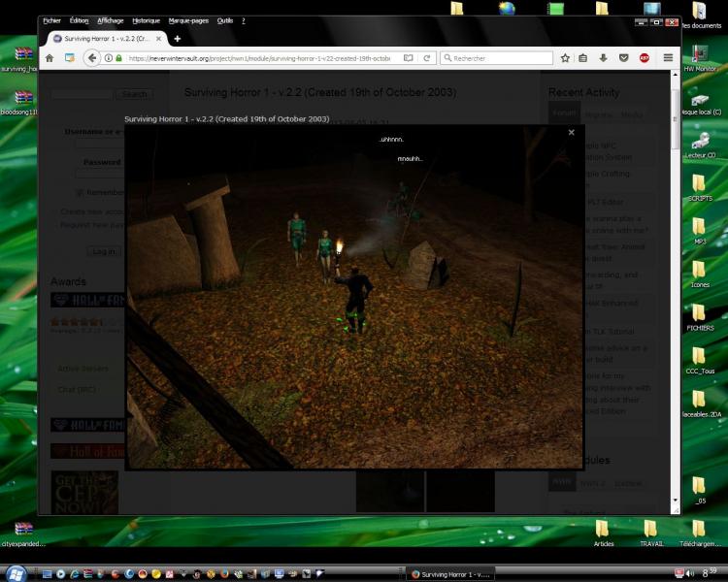Show bookmarks list icon in Firefox toolbar
728x582 pixels.
[x=583, y=58]
